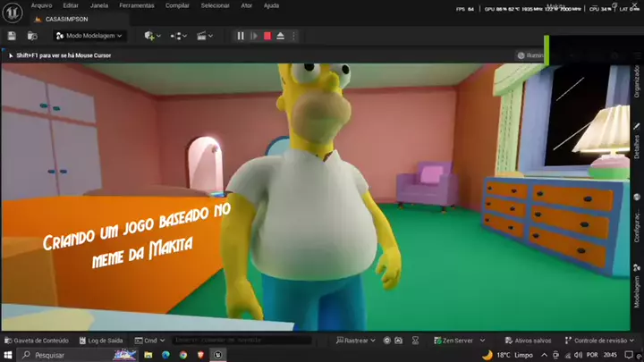Click the grayed Frame skip button

click(x=253, y=36)
